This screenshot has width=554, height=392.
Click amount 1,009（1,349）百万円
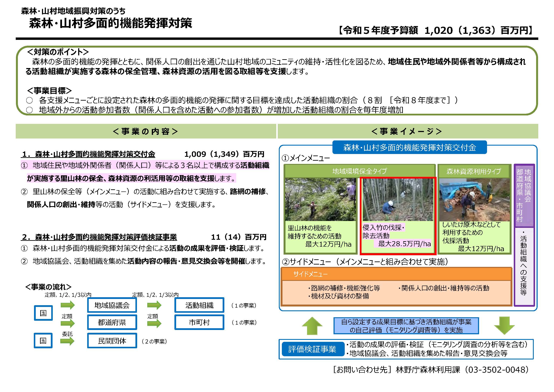click(x=224, y=154)
